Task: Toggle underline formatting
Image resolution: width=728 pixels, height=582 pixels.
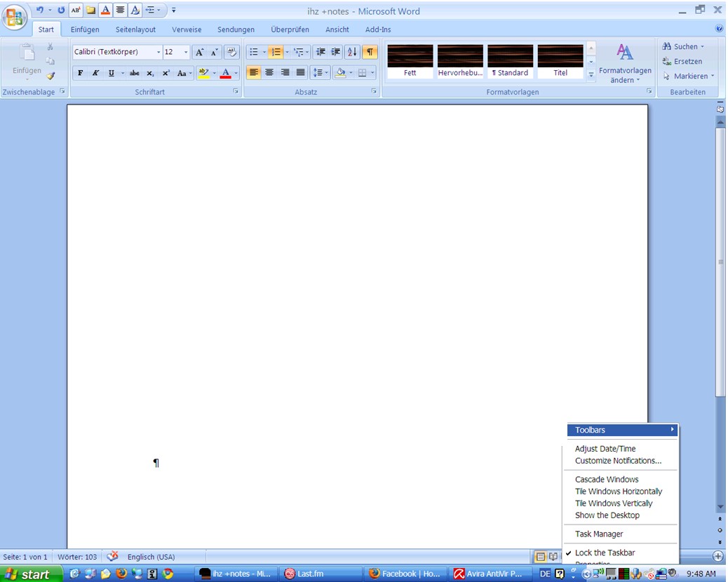Action: click(112, 73)
